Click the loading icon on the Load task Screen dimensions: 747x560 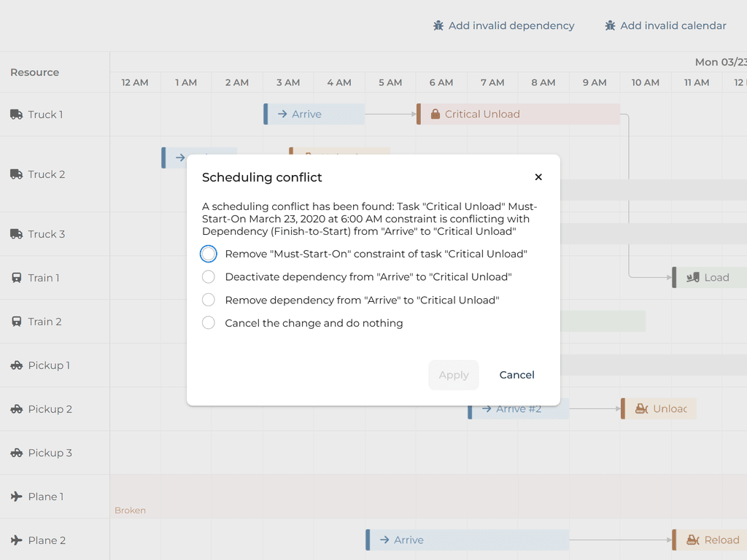pyautogui.click(x=692, y=277)
